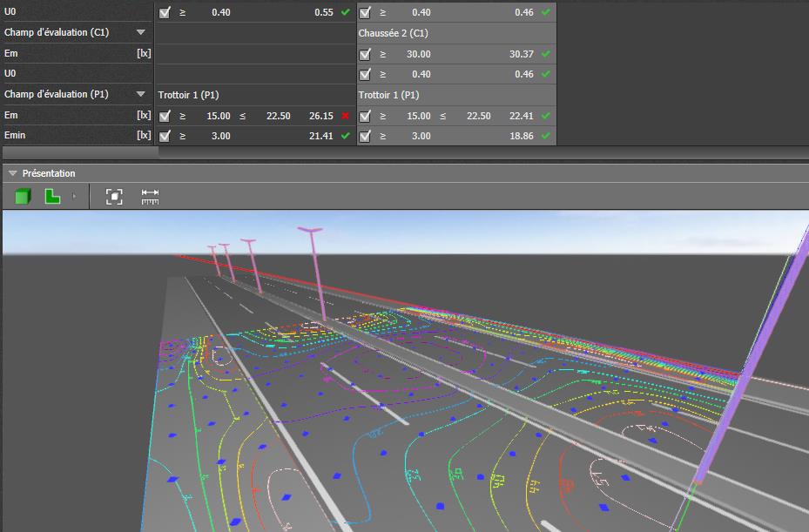Toggle right Trottoir 1 Emin 3.00 checkbox
The height and width of the screenshot is (532, 809).
(x=365, y=136)
